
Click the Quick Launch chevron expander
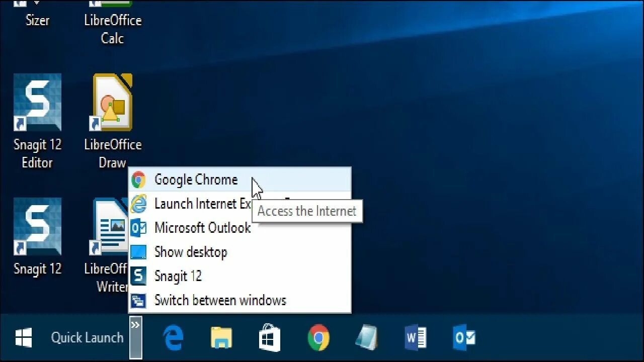pyautogui.click(x=135, y=337)
